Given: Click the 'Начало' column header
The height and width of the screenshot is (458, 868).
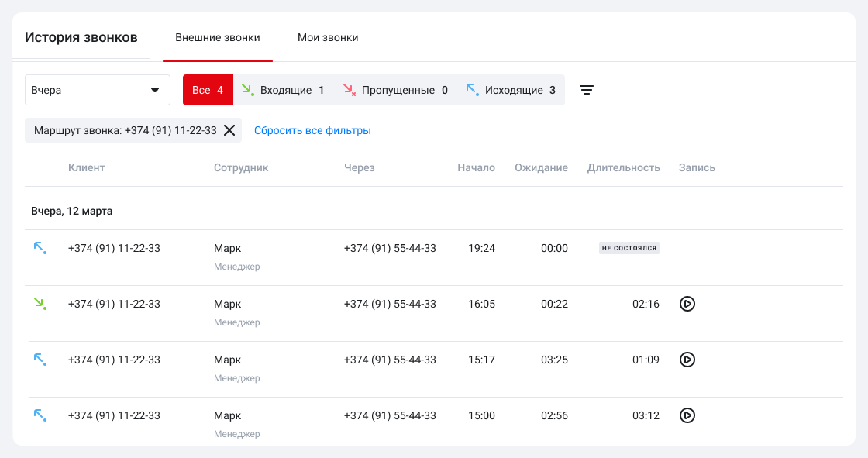Looking at the screenshot, I should click(476, 167).
